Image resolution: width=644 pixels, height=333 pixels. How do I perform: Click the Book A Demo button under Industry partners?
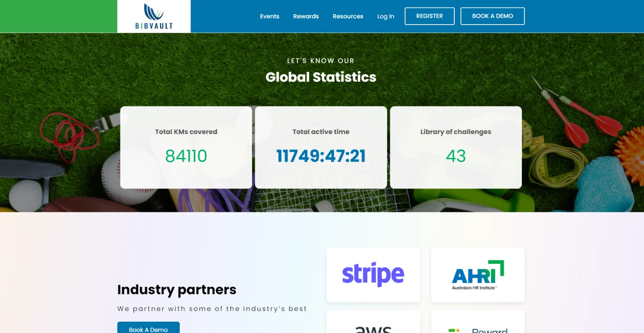click(148, 327)
